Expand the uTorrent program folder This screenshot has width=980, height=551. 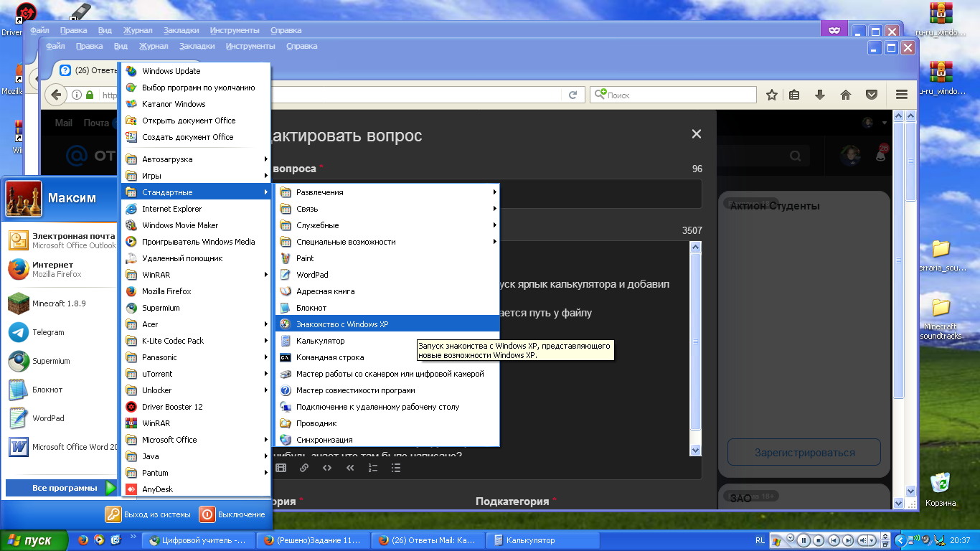point(197,374)
